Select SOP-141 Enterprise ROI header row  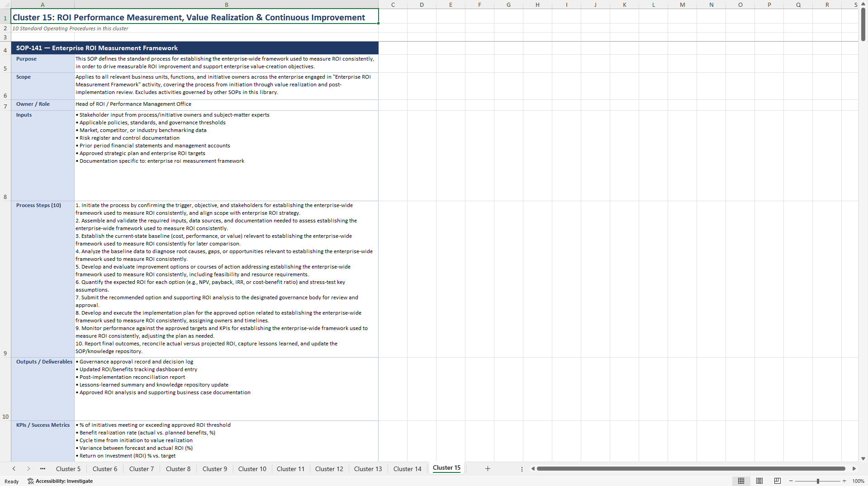pyautogui.click(x=195, y=48)
